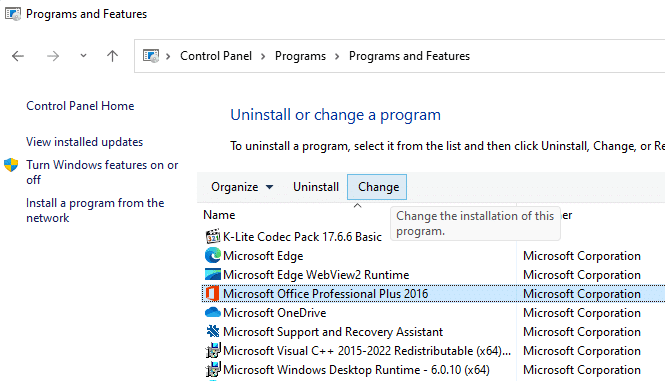Select K-Lite Codec Pack 17.6.6 Basic
Image resolution: width=665 pixels, height=381 pixels.
[302, 237]
